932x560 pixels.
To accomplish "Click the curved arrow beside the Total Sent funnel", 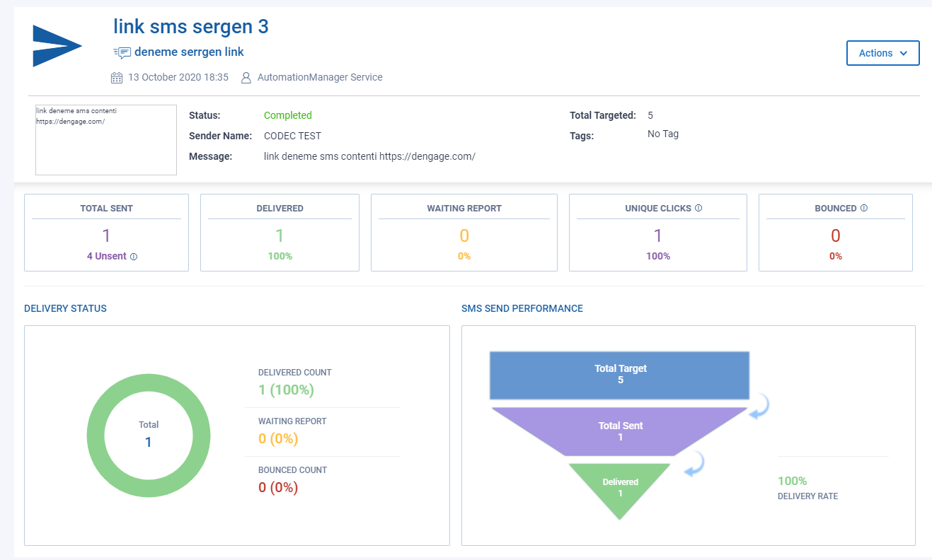I will pos(759,407).
